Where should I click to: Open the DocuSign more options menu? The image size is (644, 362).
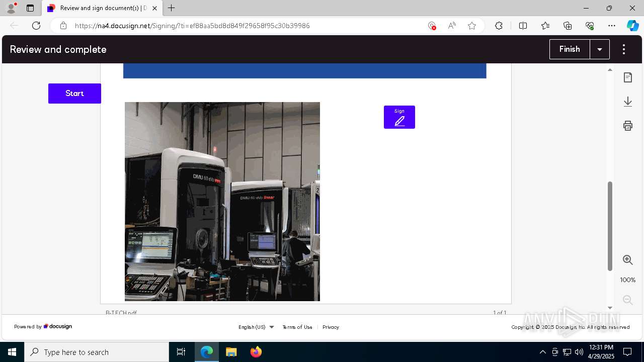(624, 49)
